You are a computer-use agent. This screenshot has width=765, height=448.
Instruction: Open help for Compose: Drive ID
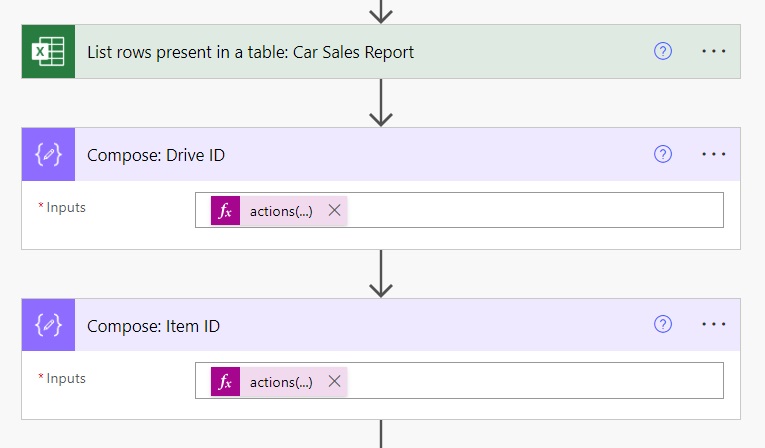[663, 154]
